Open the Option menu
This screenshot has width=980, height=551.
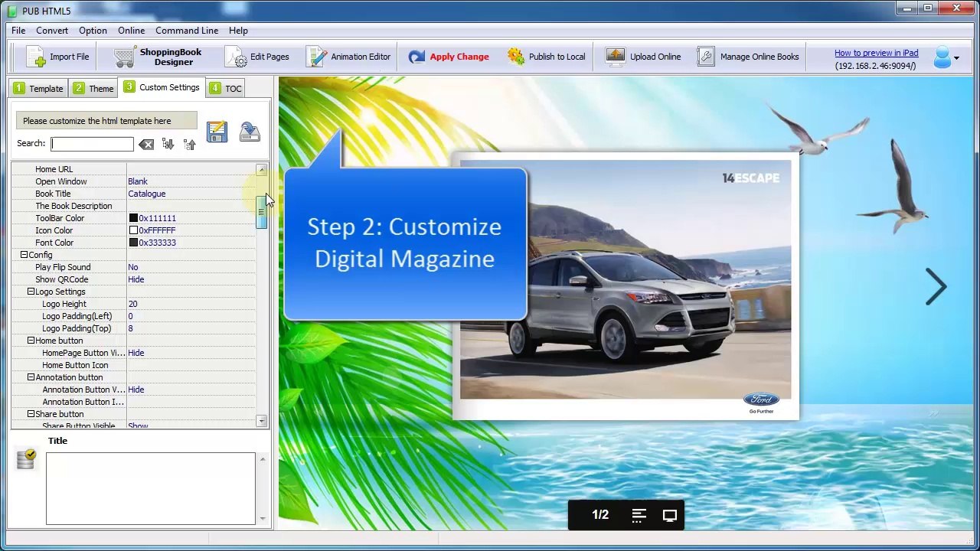click(93, 31)
